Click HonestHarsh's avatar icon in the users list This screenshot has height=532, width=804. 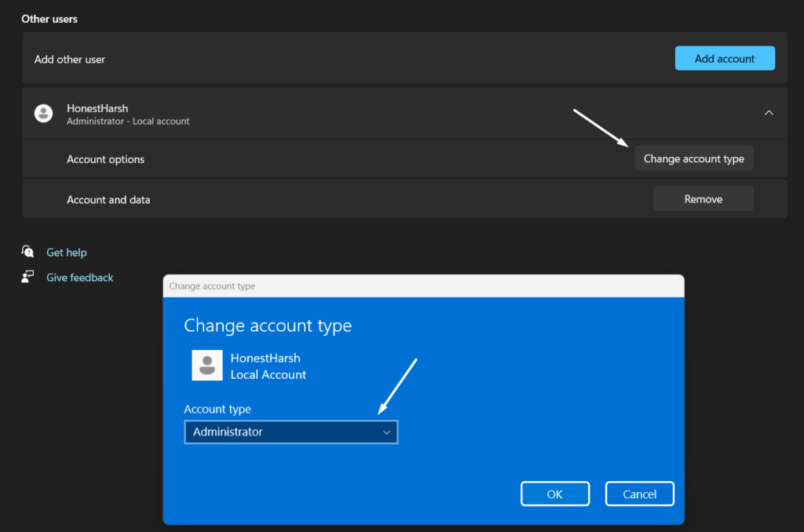(44, 114)
